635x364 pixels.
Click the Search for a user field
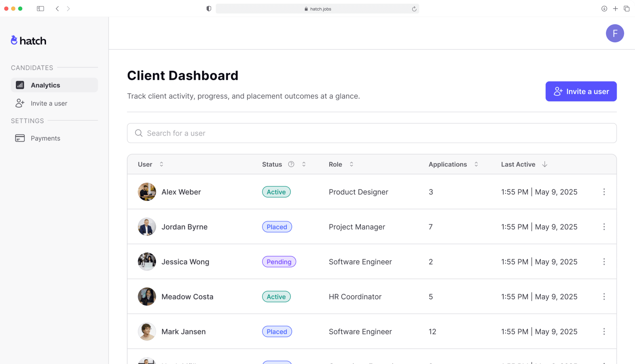pyautogui.click(x=371, y=133)
